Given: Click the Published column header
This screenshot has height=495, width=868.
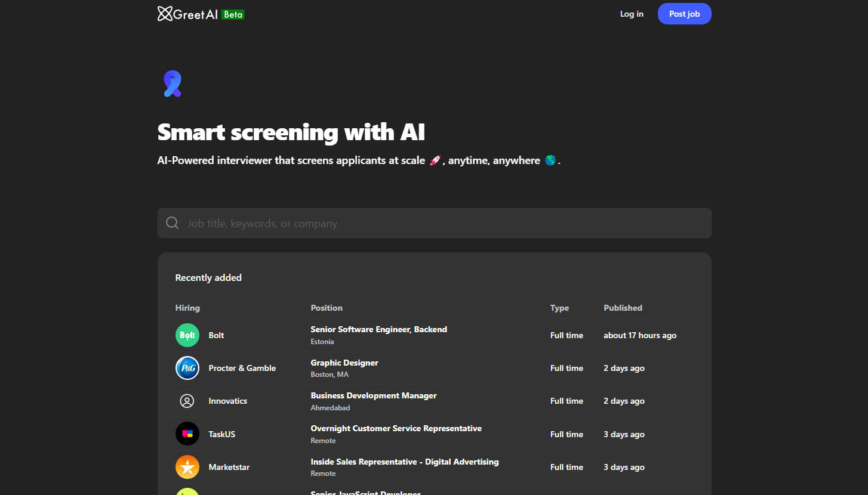Looking at the screenshot, I should [x=623, y=308].
